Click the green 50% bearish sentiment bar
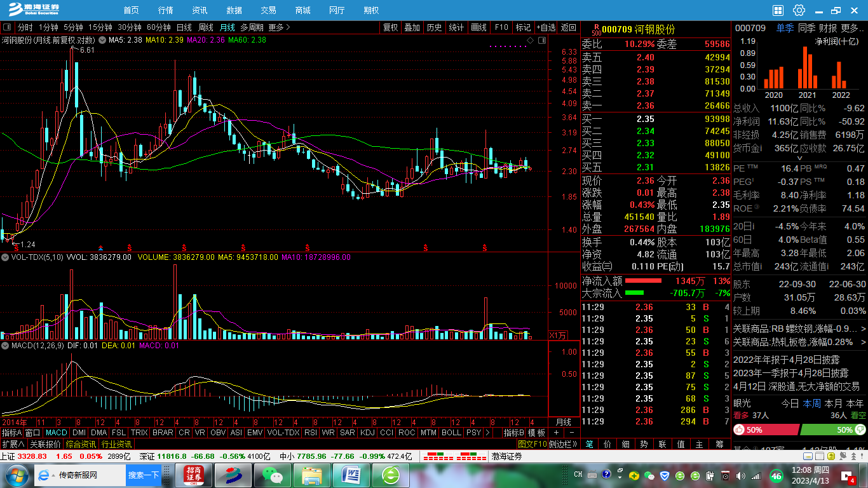868x488 pixels. pyautogui.click(x=832, y=430)
